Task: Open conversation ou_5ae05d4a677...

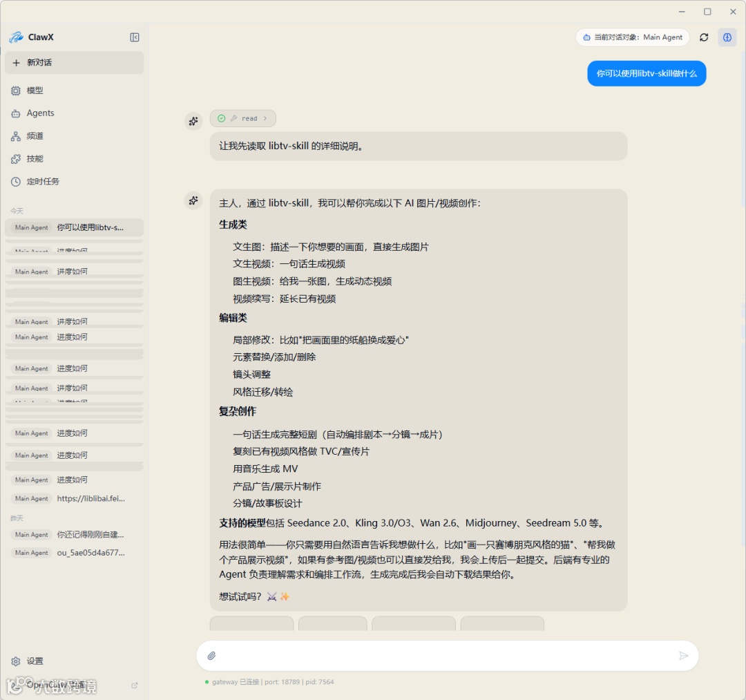Action: 74,553
